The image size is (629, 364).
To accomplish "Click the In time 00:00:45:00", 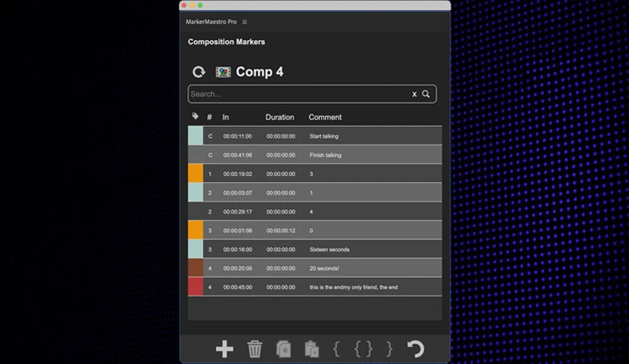I will (x=238, y=287).
